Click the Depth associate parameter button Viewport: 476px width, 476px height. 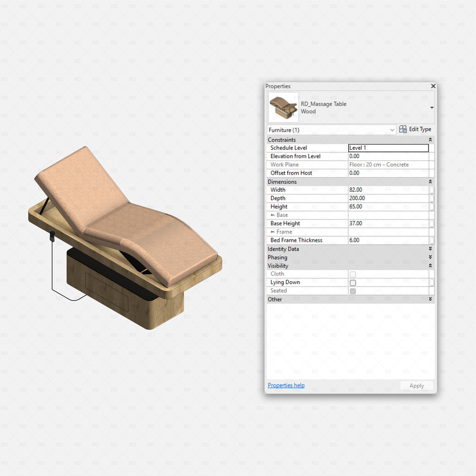coord(431,198)
